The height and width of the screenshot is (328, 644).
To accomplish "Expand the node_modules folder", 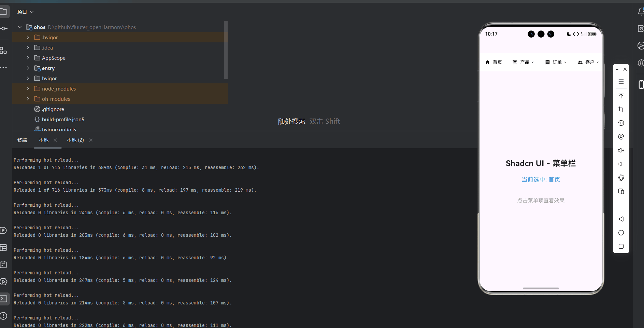I will pyautogui.click(x=28, y=88).
